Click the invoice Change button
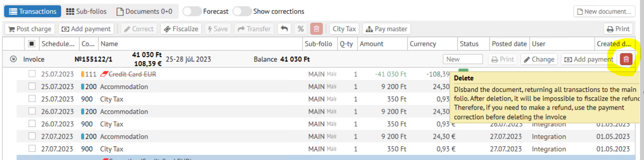 tap(539, 59)
